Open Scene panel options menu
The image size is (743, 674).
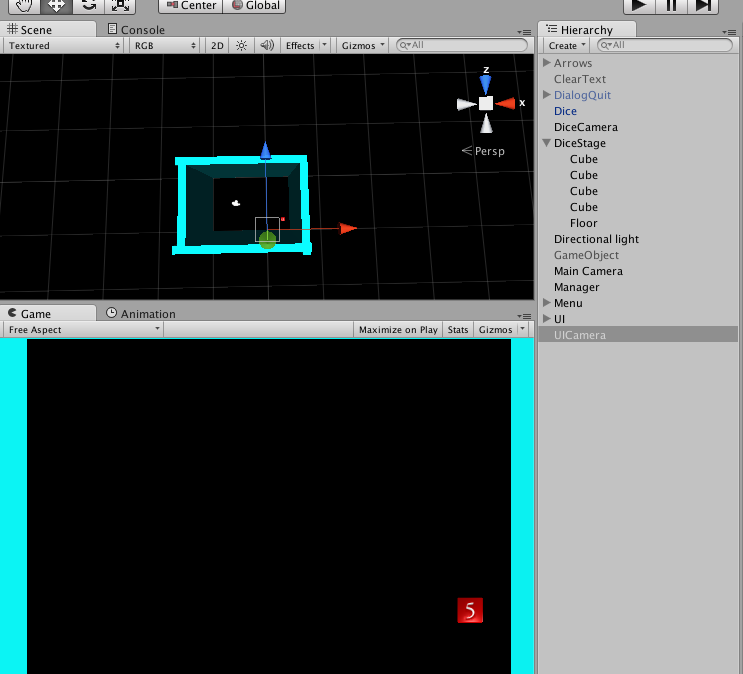tap(525, 32)
